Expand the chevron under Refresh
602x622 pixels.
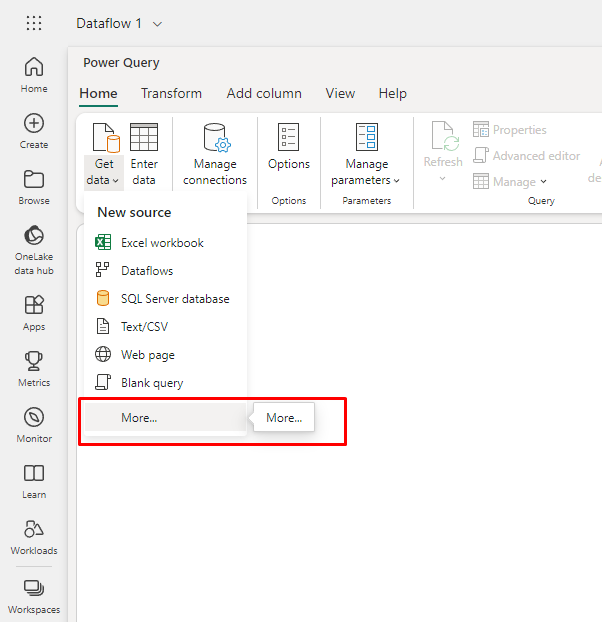pos(443,179)
